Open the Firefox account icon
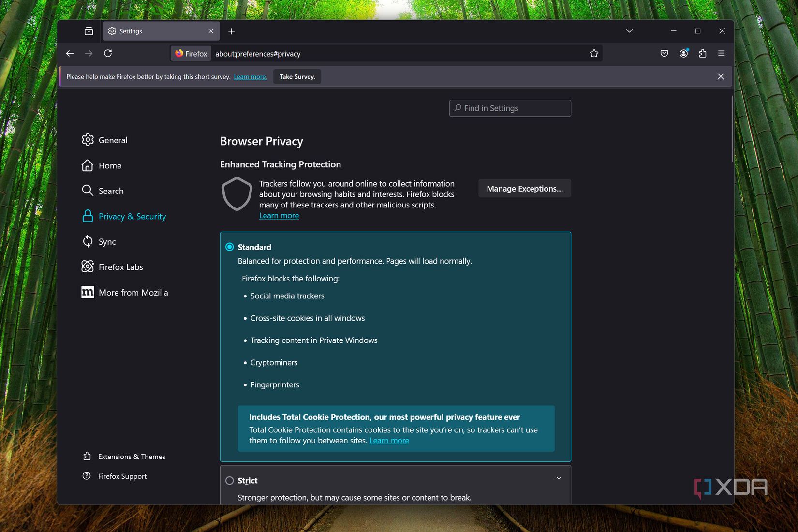Screen dimensions: 798x532 click(x=683, y=53)
